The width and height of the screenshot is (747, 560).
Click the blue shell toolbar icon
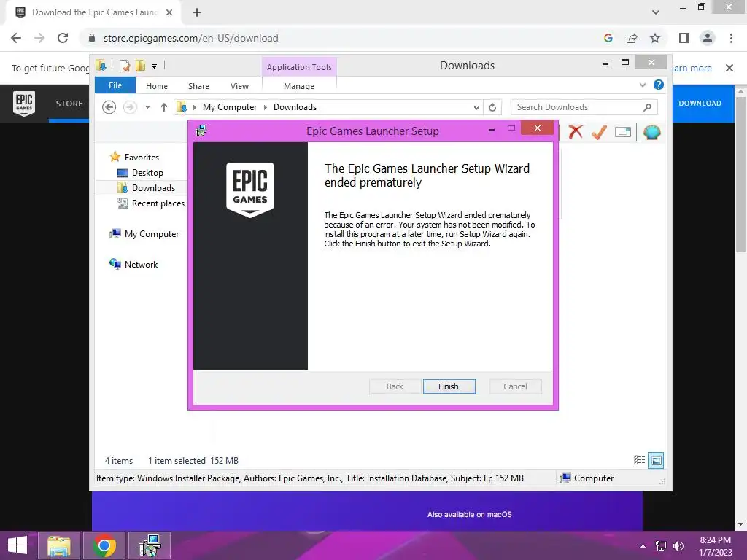651,132
